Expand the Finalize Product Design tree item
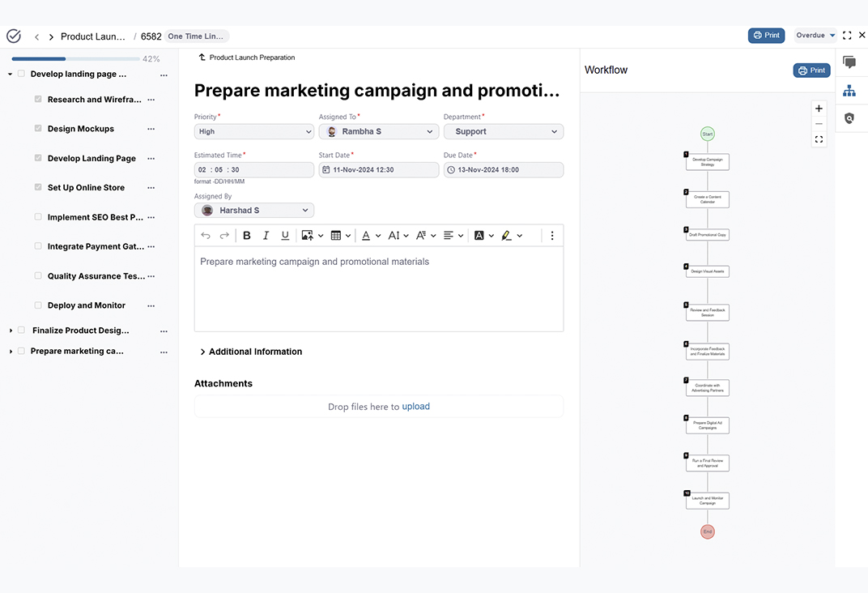868x593 pixels. pyautogui.click(x=11, y=331)
